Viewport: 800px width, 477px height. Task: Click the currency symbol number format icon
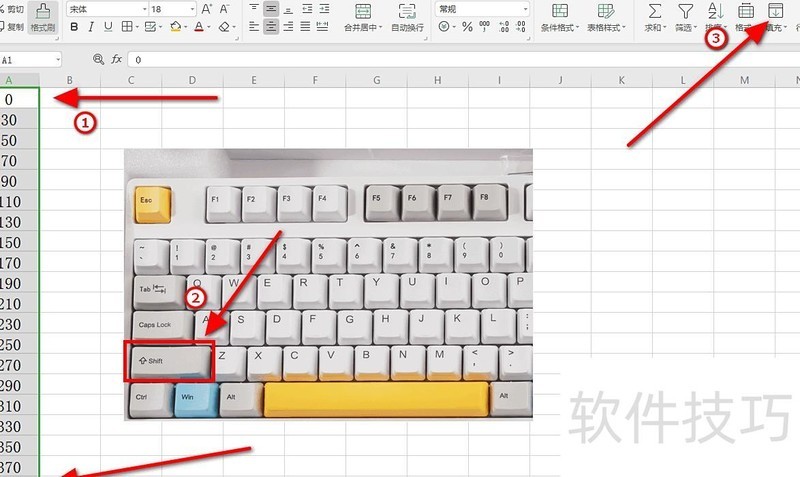coord(444,27)
